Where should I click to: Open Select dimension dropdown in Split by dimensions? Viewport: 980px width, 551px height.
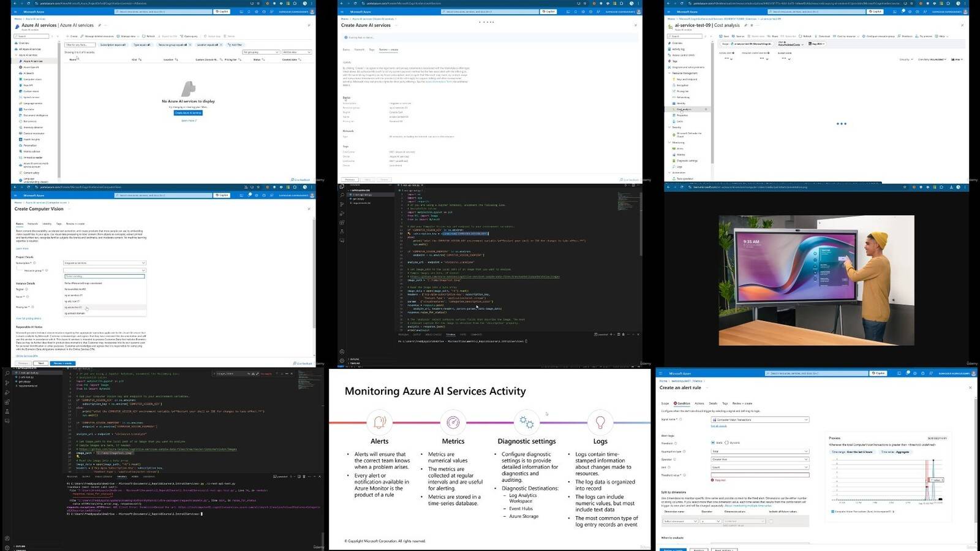pyautogui.click(x=680, y=521)
